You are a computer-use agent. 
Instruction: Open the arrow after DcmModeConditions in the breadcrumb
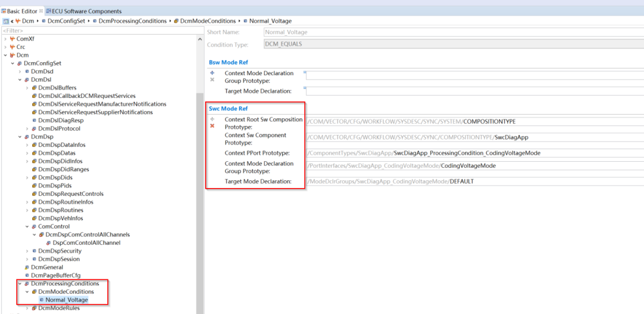tap(240, 21)
